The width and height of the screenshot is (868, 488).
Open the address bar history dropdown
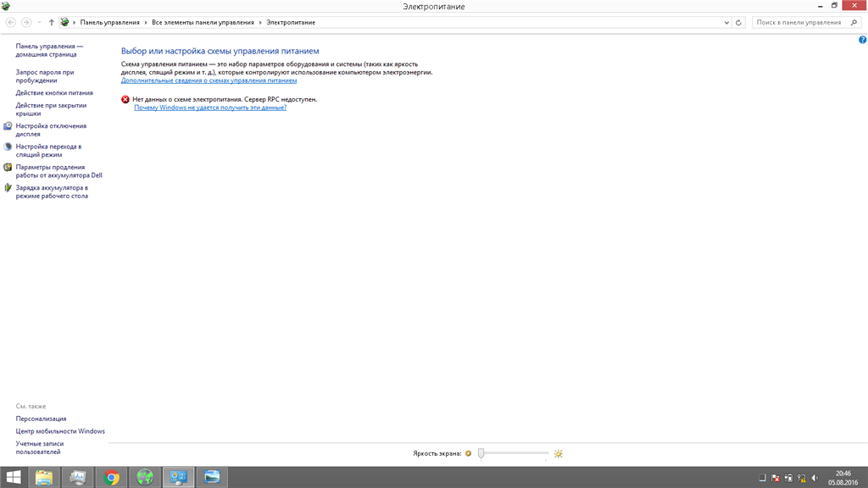pyautogui.click(x=726, y=23)
